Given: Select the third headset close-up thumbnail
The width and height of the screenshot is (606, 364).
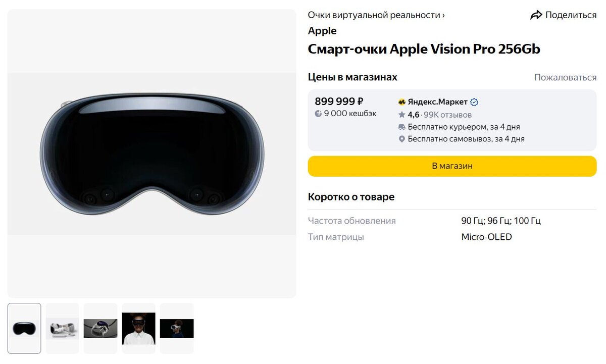Looking at the screenshot, I should [x=100, y=328].
